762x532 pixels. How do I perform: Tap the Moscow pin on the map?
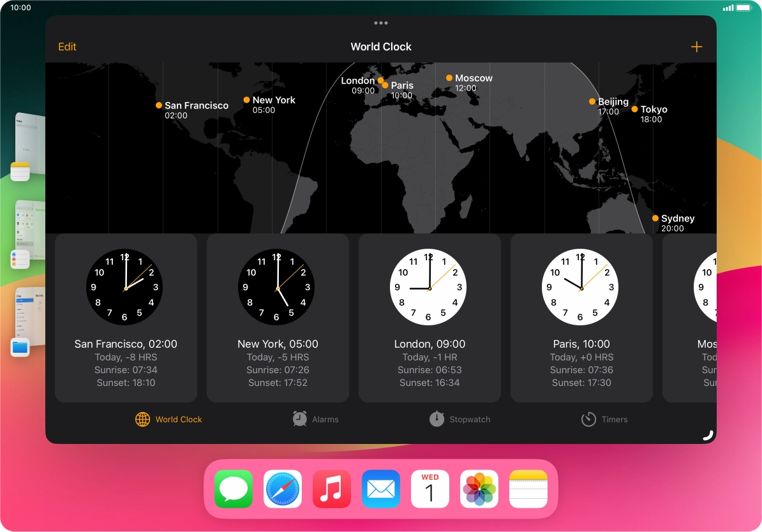click(449, 78)
